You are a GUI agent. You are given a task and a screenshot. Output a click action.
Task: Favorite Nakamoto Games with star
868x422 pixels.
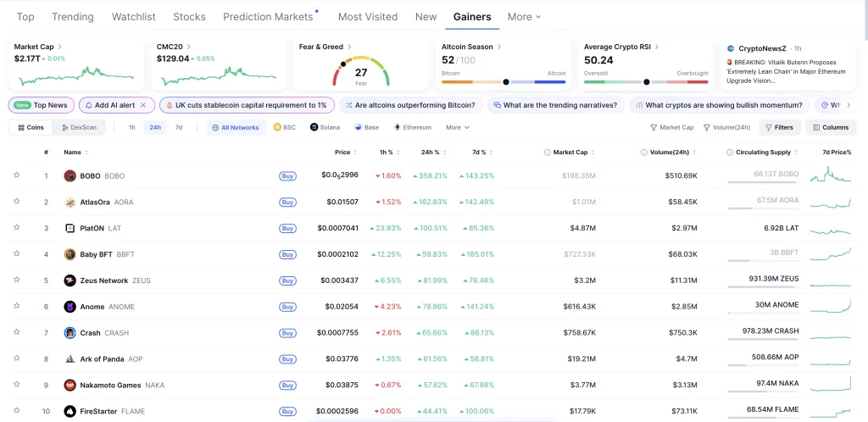17,384
